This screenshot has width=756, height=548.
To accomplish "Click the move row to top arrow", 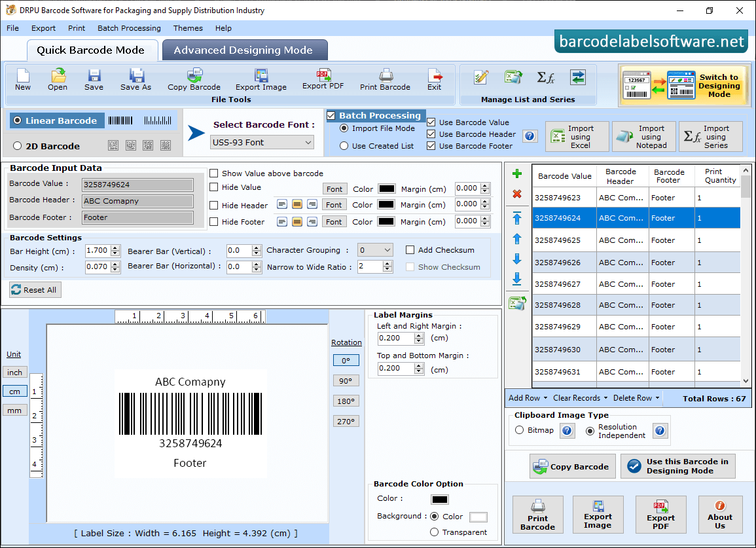I will click(517, 218).
